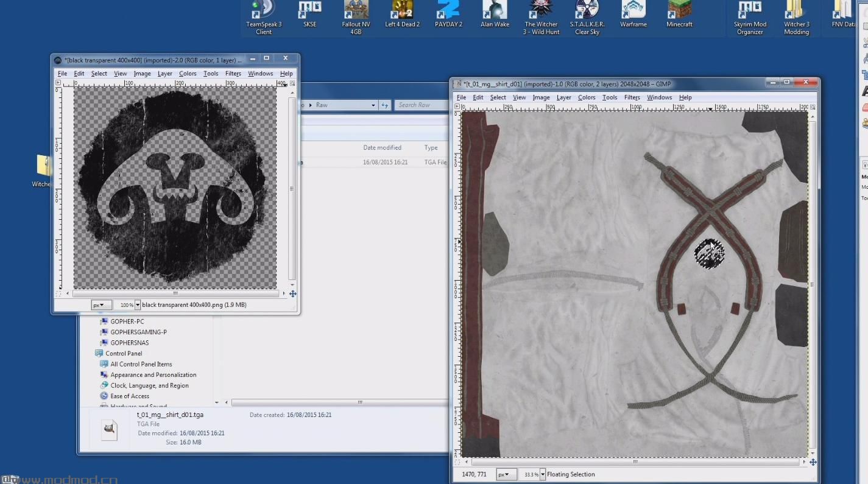Select All Control Panel Items
The width and height of the screenshot is (868, 484).
click(141, 364)
